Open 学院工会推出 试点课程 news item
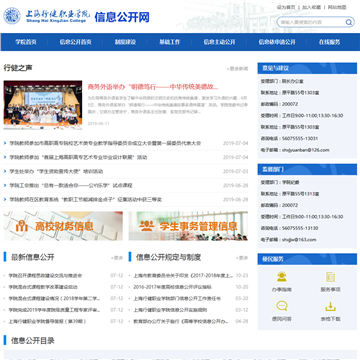 (71, 185)
